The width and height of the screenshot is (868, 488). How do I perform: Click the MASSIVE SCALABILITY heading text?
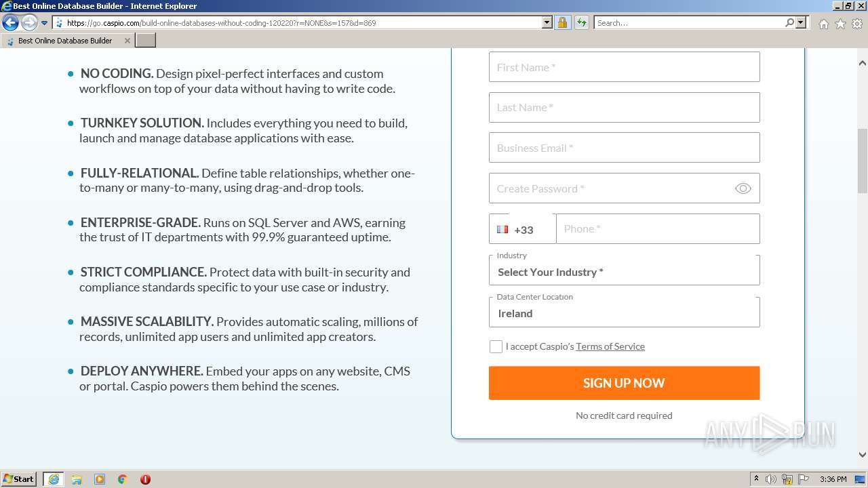[147, 321]
